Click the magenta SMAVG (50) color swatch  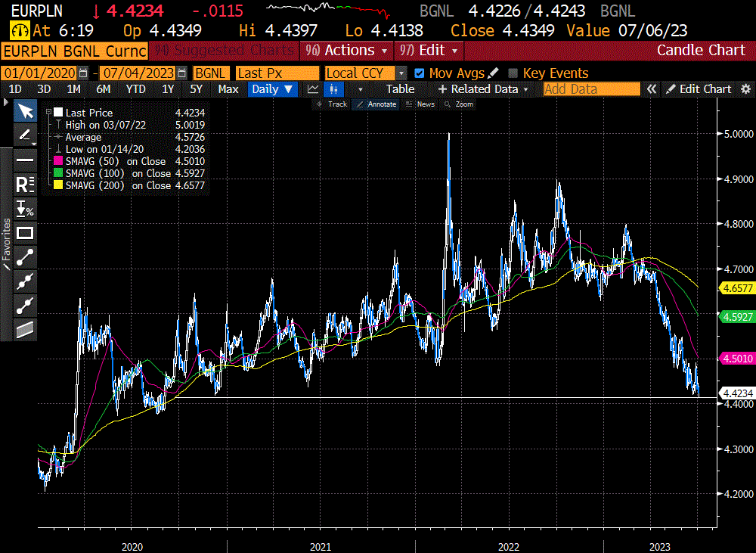click(58, 161)
